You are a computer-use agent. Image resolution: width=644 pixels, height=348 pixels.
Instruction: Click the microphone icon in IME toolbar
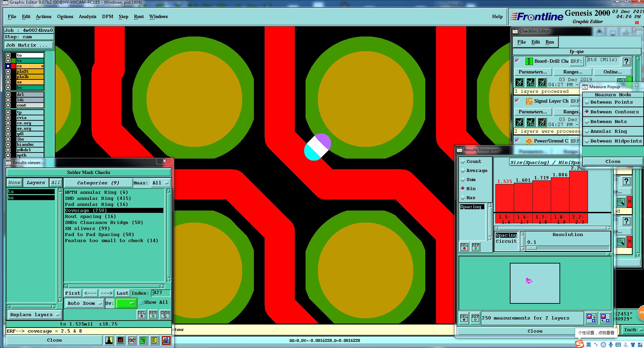coord(611,345)
